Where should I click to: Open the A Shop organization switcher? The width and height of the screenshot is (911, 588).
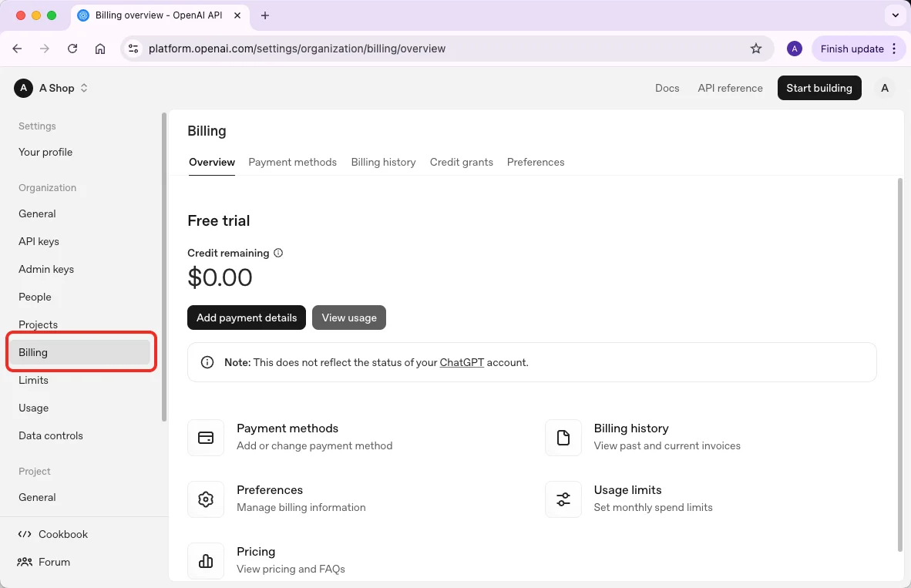(52, 88)
